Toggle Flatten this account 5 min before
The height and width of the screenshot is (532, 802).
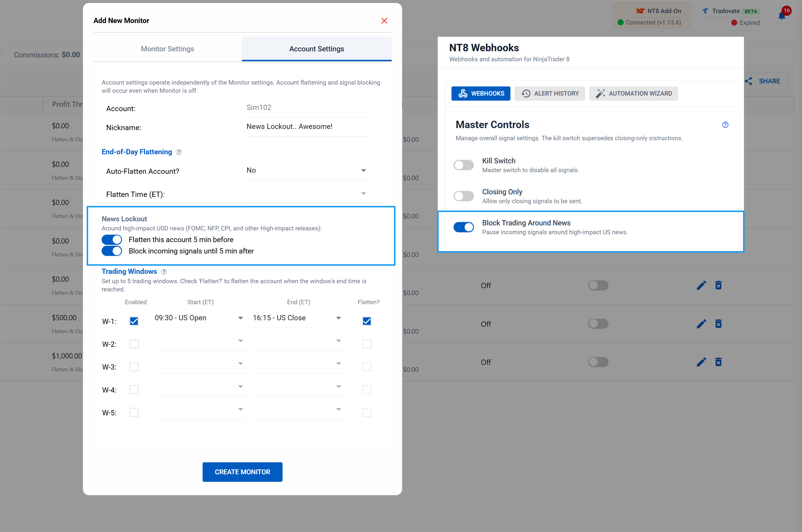[x=112, y=239]
